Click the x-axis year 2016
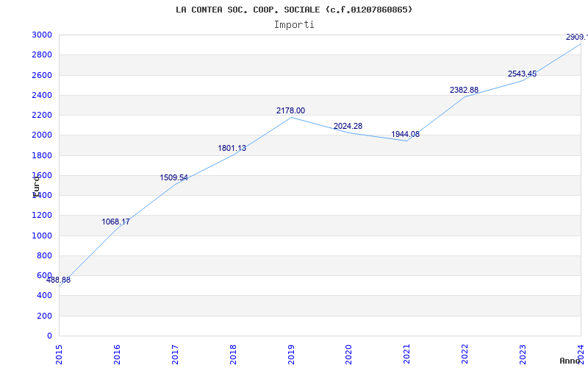This screenshot has height=368, width=588. tap(117, 355)
